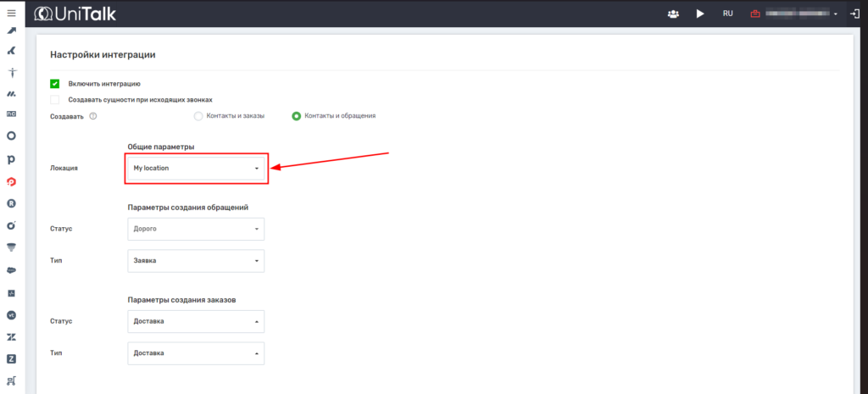The width and height of the screenshot is (868, 394).
Task: Open the My location dropdown
Action: [x=195, y=169]
